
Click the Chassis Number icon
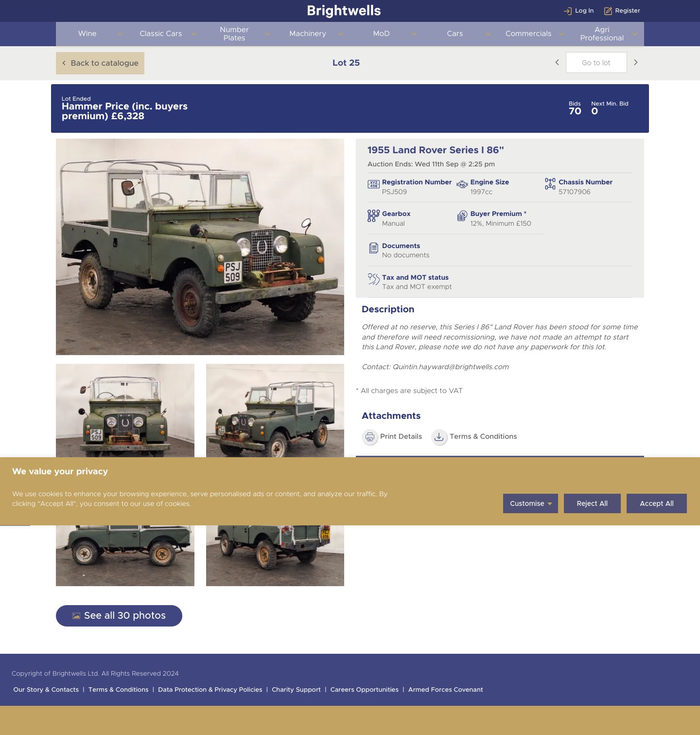pos(550,184)
